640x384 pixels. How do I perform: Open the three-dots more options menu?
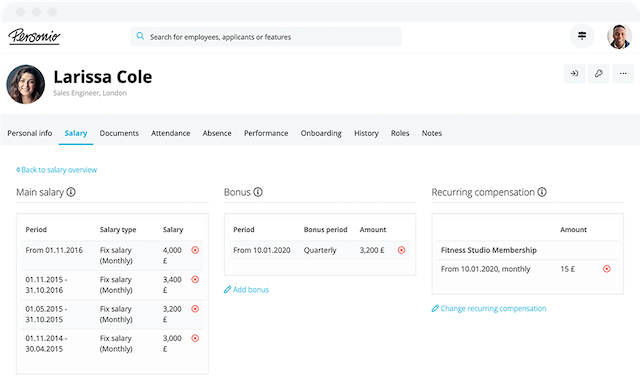point(623,73)
